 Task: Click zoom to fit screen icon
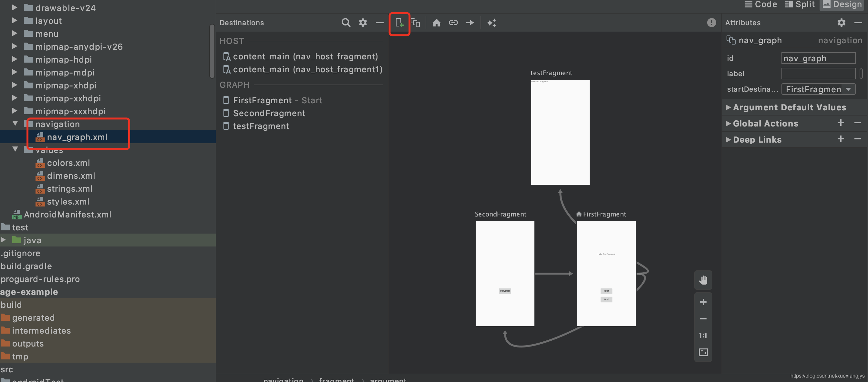703,352
